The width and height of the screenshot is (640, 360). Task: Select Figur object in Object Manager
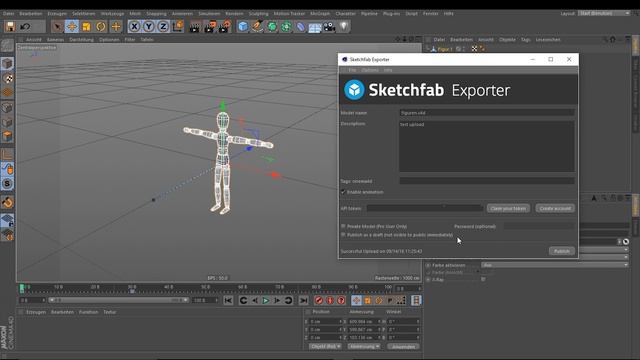click(444, 49)
